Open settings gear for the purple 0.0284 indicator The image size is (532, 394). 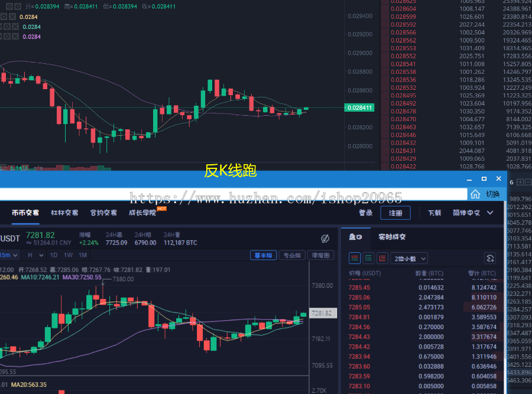pyautogui.click(x=7, y=36)
